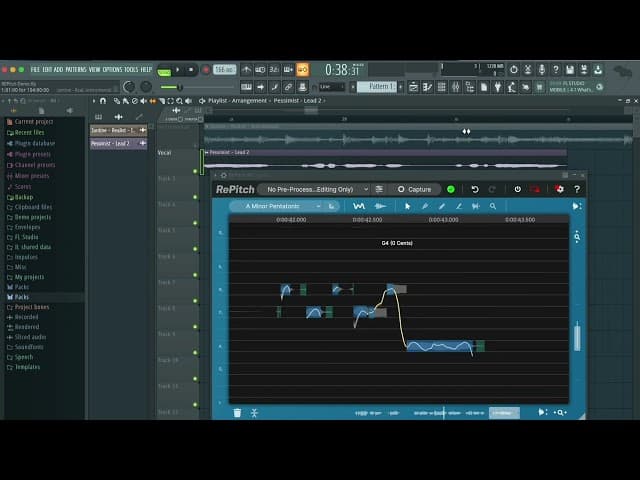Click the RePitch trash delete icon

tap(237, 413)
